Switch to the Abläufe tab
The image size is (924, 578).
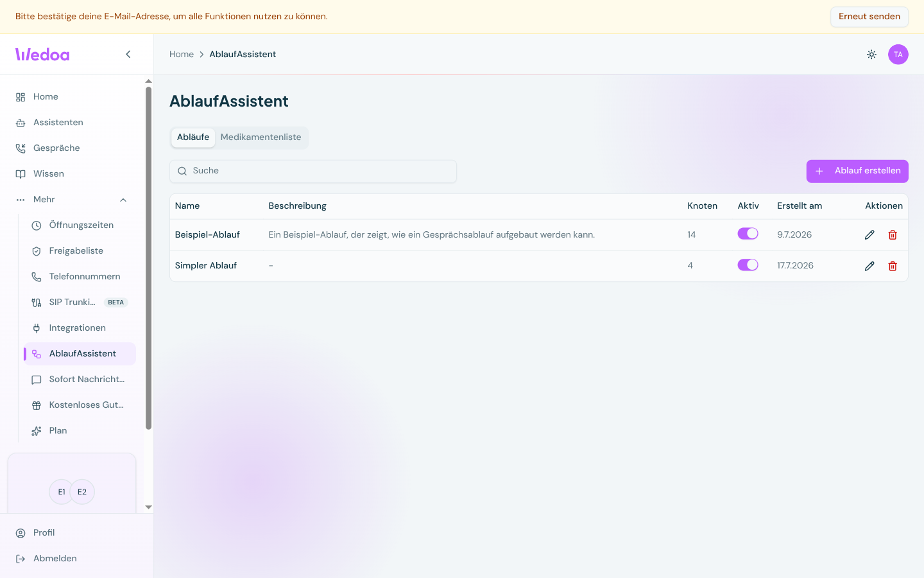(193, 137)
